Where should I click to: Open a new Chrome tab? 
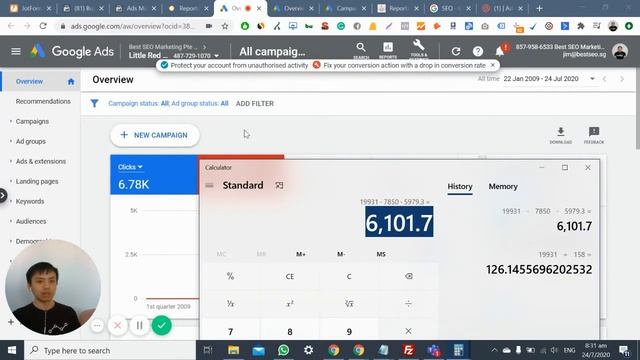click(539, 8)
